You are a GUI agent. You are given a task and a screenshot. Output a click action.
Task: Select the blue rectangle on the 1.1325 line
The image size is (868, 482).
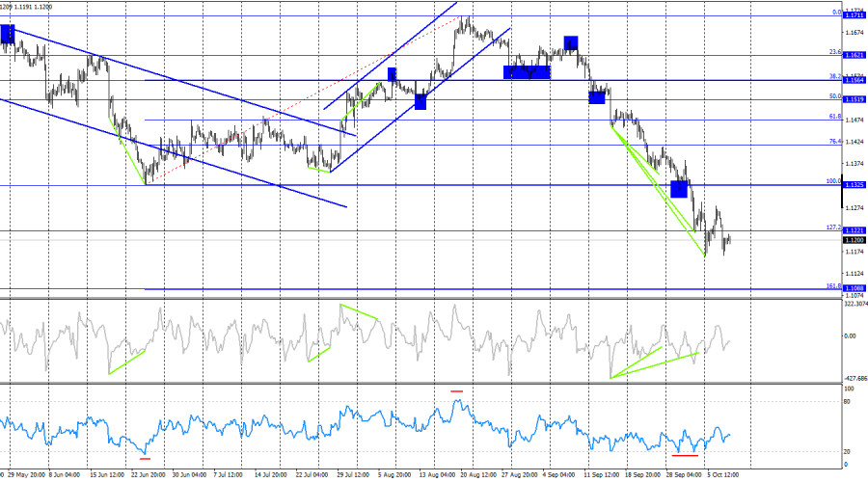click(679, 189)
